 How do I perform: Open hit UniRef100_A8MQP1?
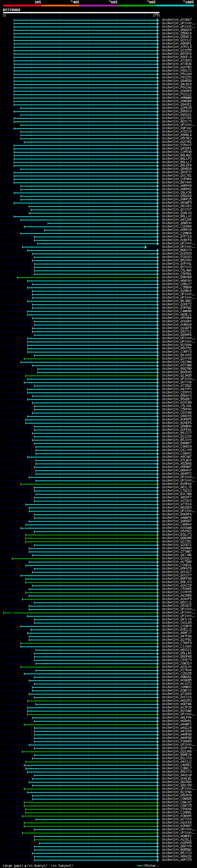pyautogui.click(x=176, y=43)
